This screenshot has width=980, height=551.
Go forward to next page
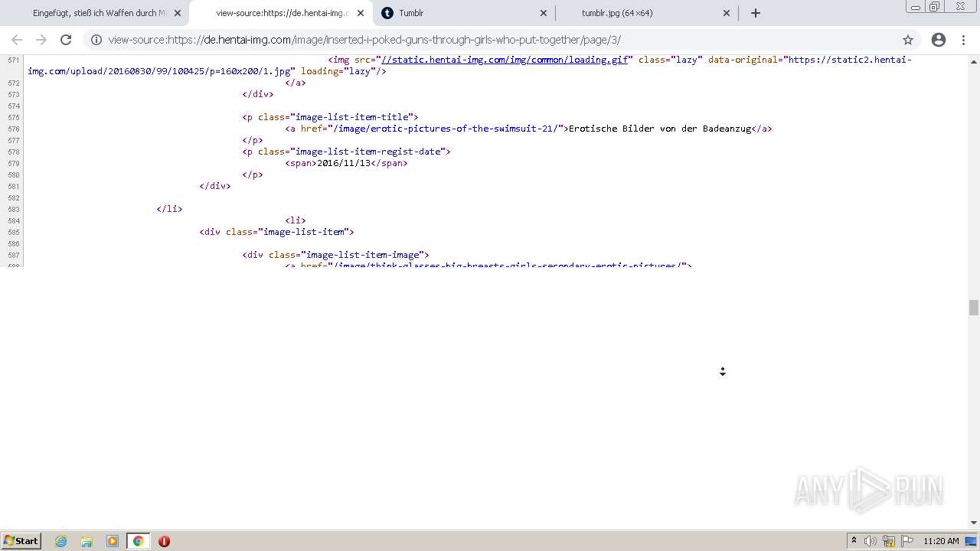[41, 40]
